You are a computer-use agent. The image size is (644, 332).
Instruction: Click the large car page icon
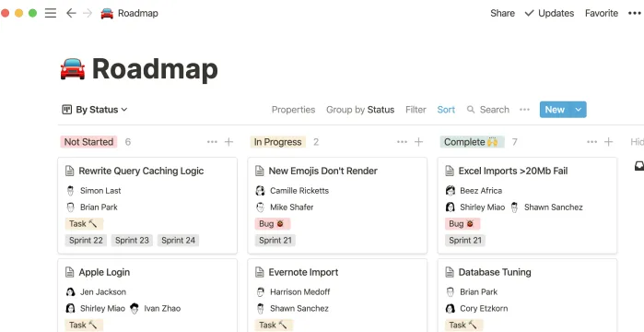tap(72, 68)
